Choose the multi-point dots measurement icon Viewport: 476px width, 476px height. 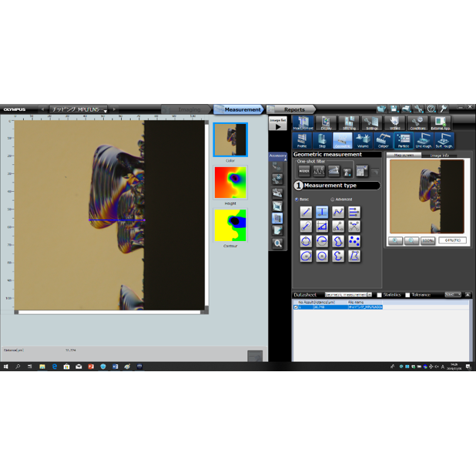pos(354,241)
